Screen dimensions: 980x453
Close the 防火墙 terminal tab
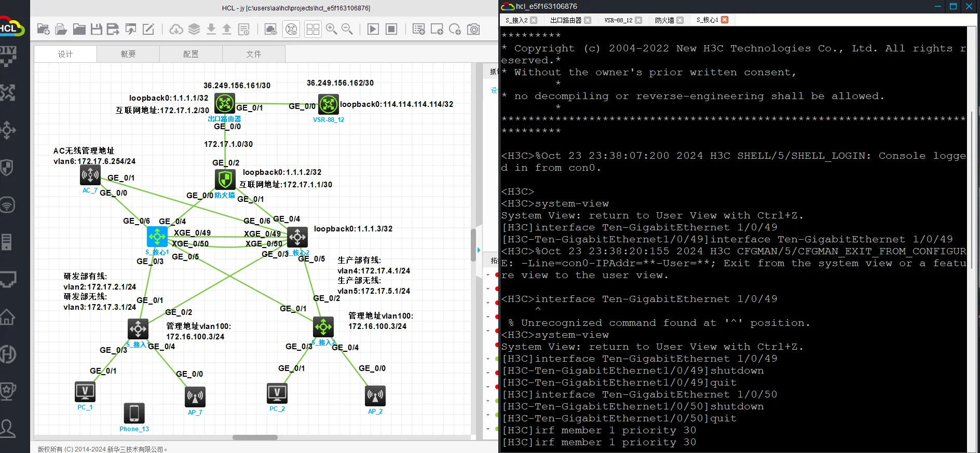tap(680, 20)
